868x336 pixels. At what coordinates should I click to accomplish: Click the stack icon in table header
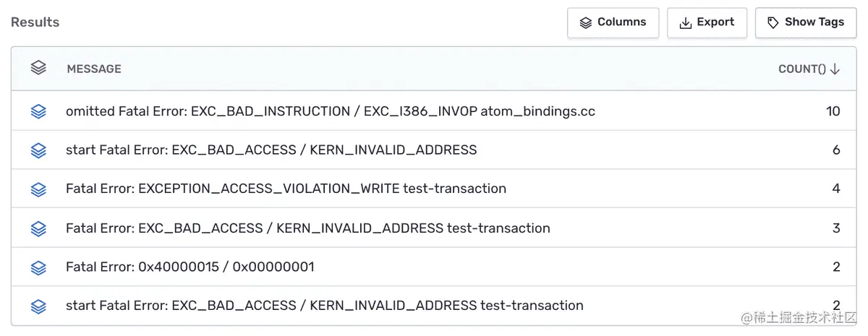click(38, 68)
